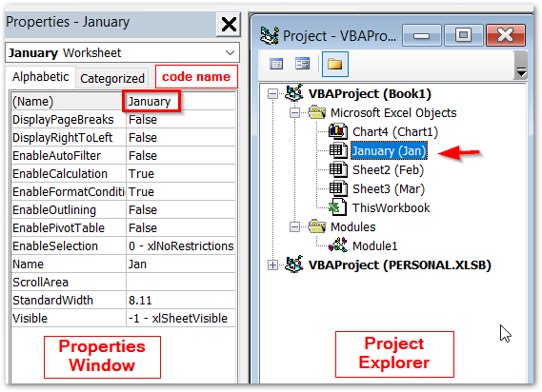Select ThisWorkbook in the tree
The width and height of the screenshot is (542, 392).
(x=391, y=208)
